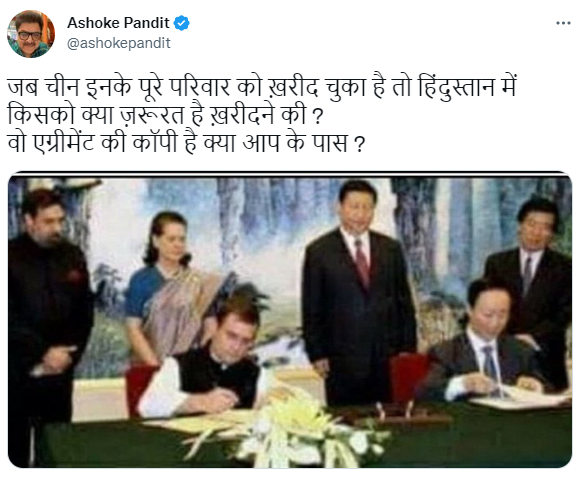Click the blue verified badge beside the name
The image size is (585, 477).
[182, 23]
